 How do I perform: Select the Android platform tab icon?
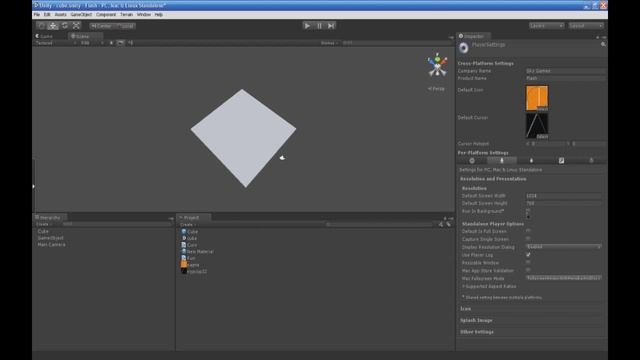coord(561,161)
